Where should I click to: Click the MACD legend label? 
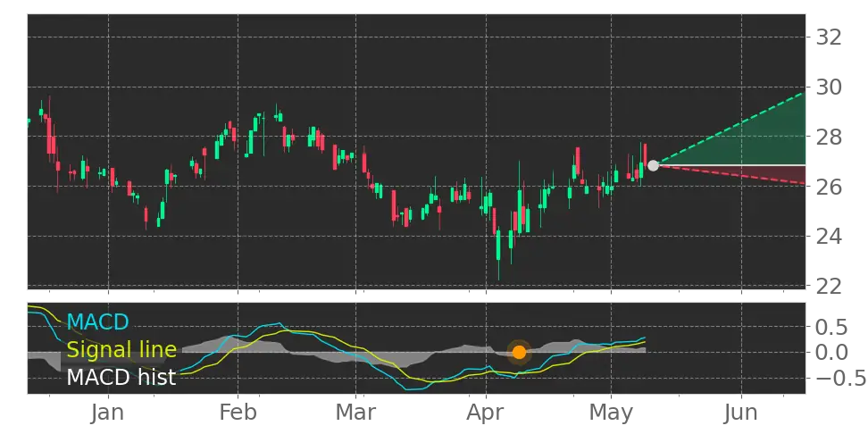pyautogui.click(x=98, y=322)
